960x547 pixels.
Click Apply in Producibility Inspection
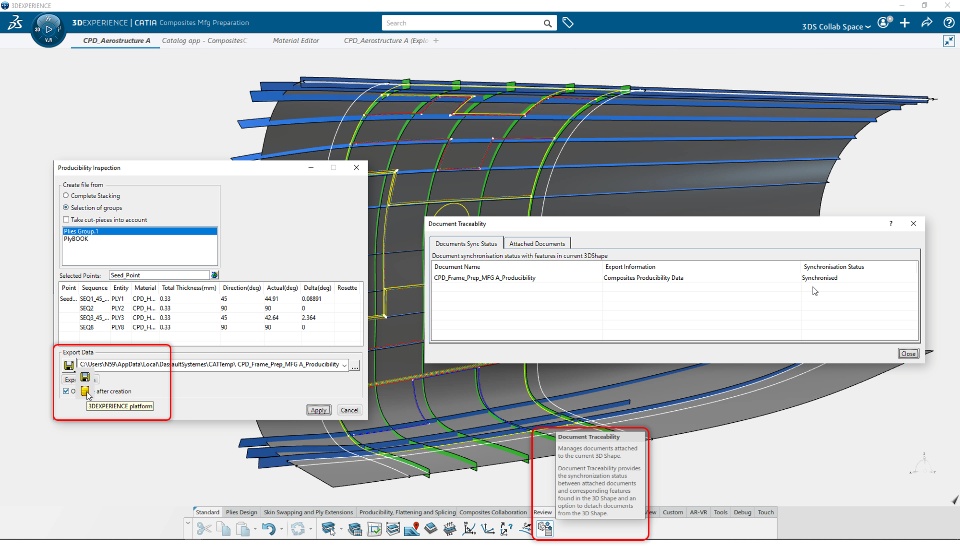point(318,410)
